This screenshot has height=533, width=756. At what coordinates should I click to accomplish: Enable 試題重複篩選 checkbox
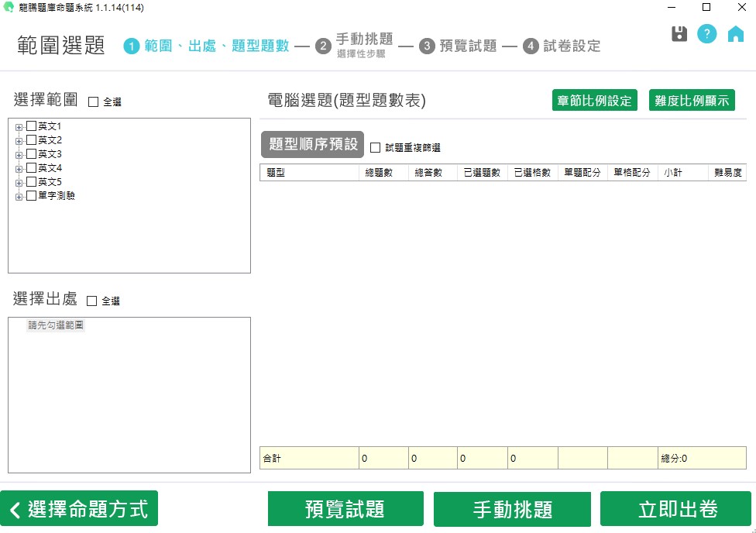(376, 147)
